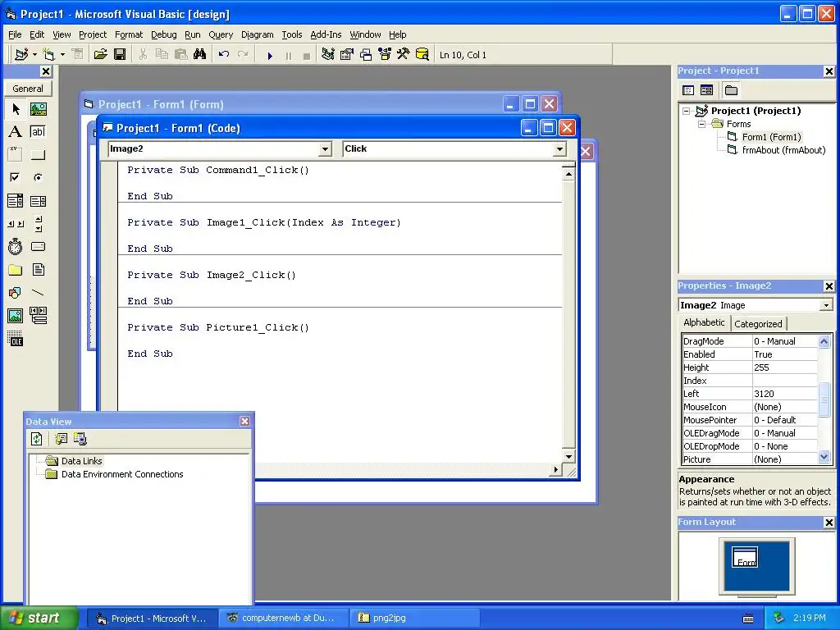Collapse the Project1 (Project1) tree node
Screen dimensions: 840x630
(687, 111)
